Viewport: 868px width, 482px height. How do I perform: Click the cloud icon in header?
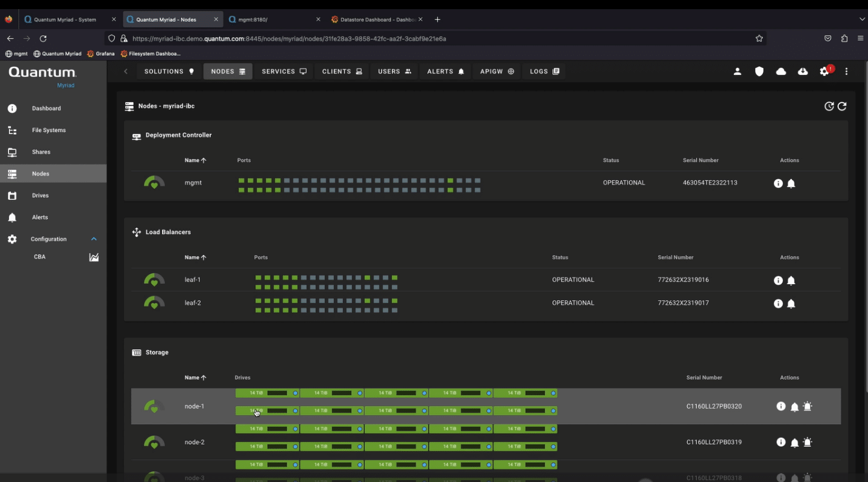coord(781,72)
